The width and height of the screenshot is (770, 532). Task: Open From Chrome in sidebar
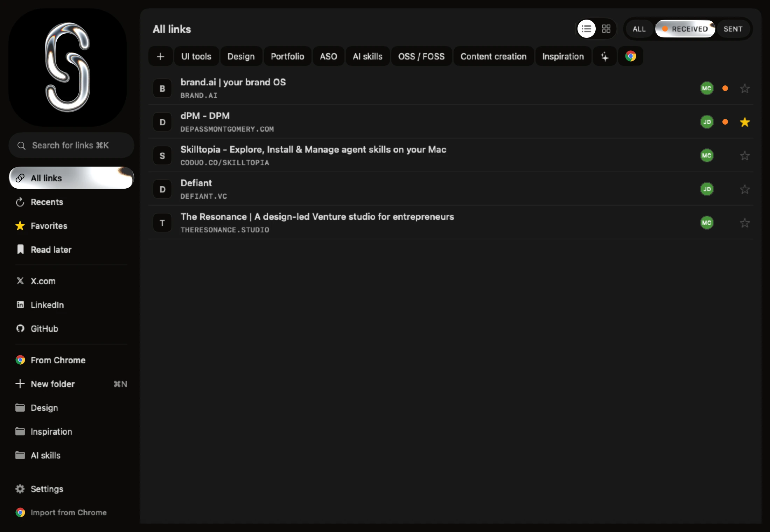point(71,360)
